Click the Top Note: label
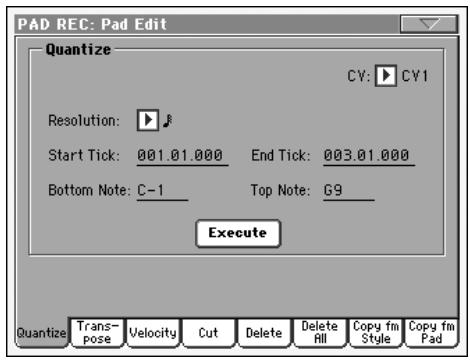The height and width of the screenshot is (360, 470). [280, 191]
